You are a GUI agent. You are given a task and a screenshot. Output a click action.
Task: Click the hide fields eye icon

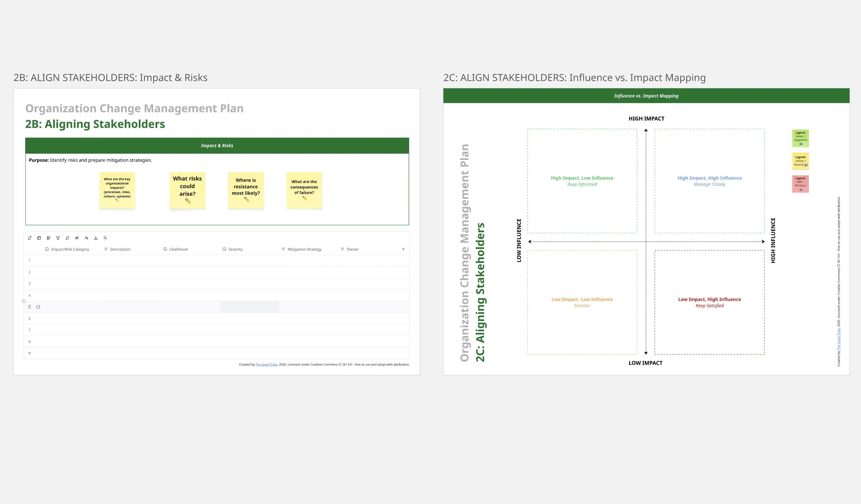click(x=77, y=238)
